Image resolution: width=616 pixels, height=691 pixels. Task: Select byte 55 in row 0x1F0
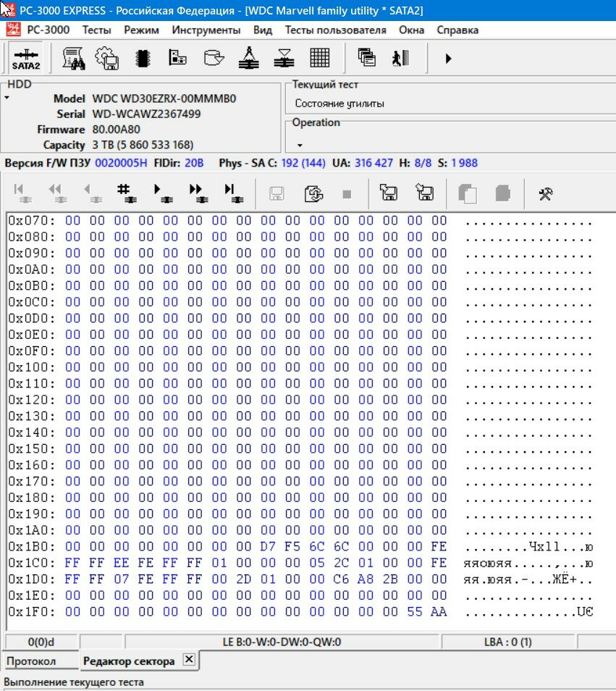414,611
